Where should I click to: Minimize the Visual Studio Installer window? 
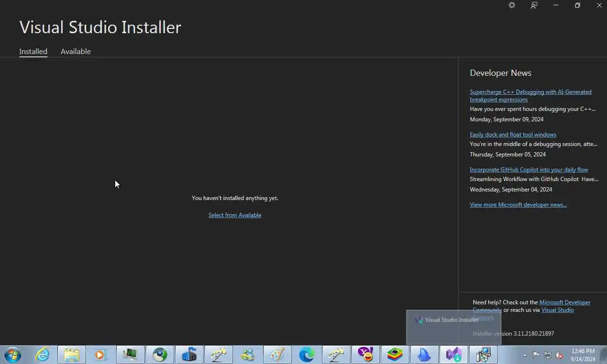(556, 5)
